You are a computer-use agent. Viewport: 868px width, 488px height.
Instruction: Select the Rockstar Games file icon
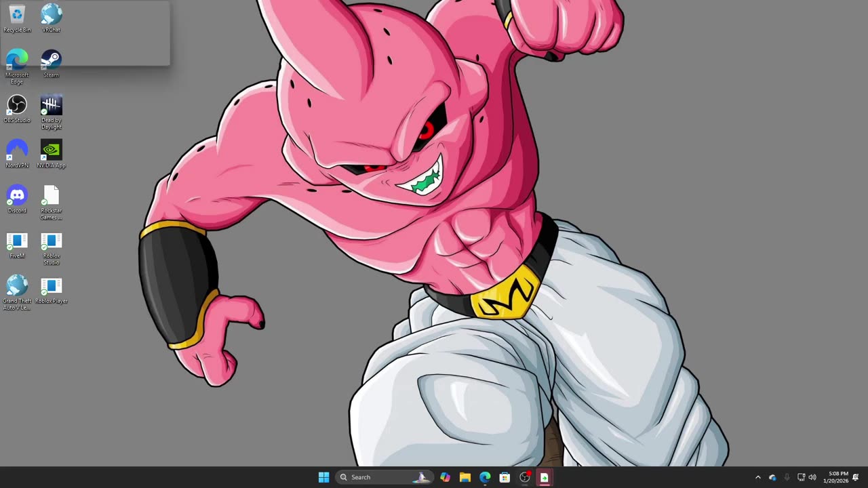tap(52, 203)
